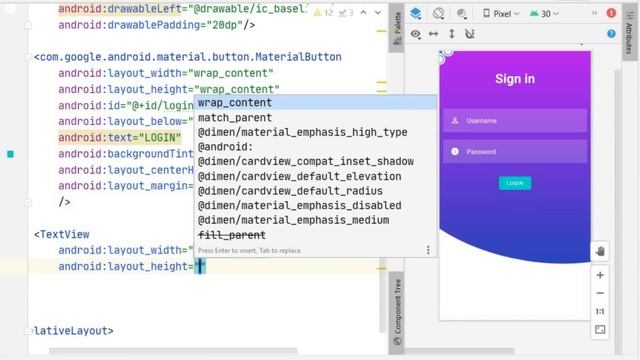Expand the preview horizontally
The width and height of the screenshot is (640, 360).
click(x=433, y=34)
